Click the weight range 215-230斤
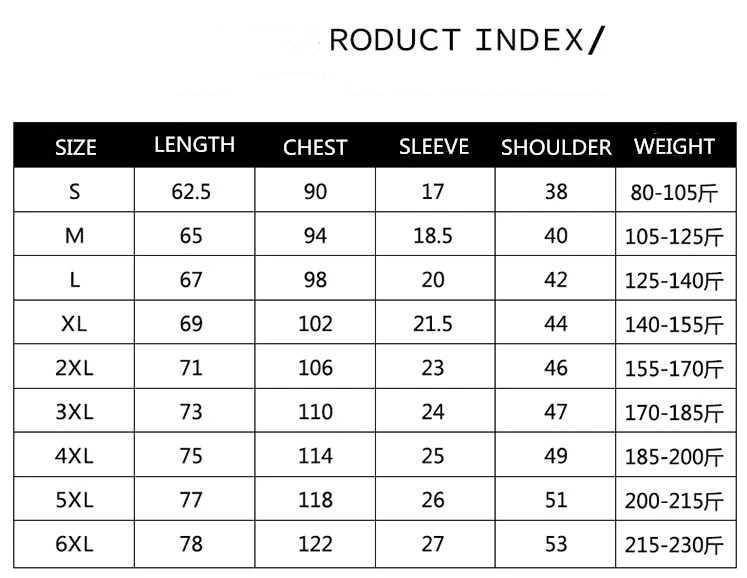The width and height of the screenshot is (747, 578). click(674, 545)
